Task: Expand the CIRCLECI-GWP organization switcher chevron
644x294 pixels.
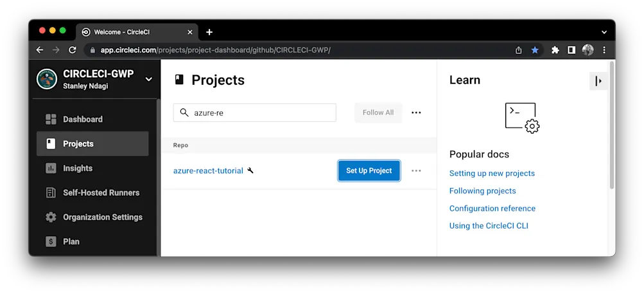Action: [149, 79]
